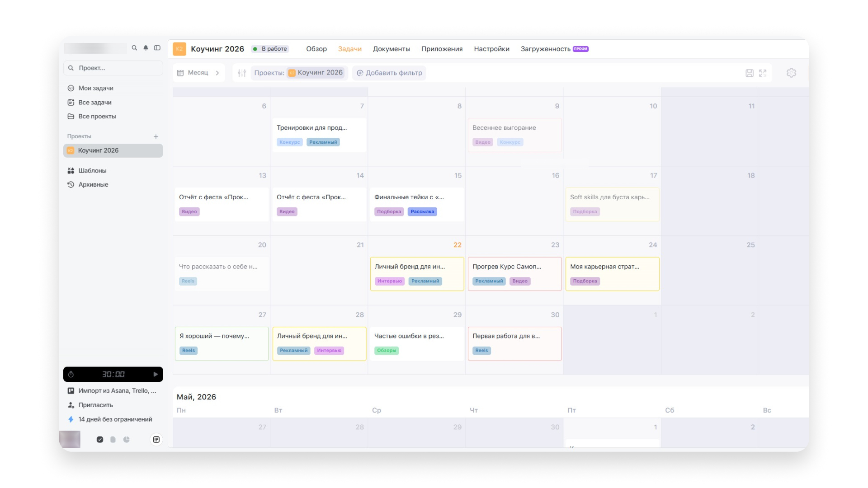Open view settings gear icon
The image size is (868, 488).
[x=791, y=73]
